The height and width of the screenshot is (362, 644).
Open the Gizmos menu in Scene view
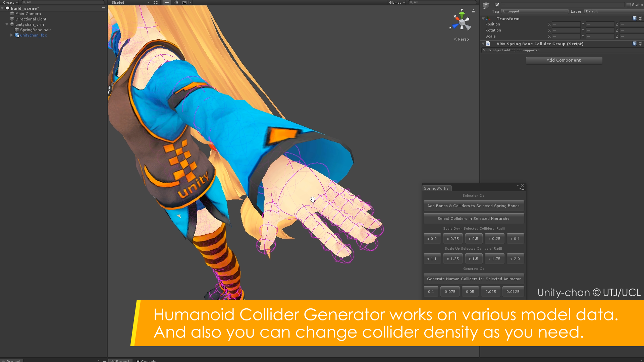click(x=396, y=2)
